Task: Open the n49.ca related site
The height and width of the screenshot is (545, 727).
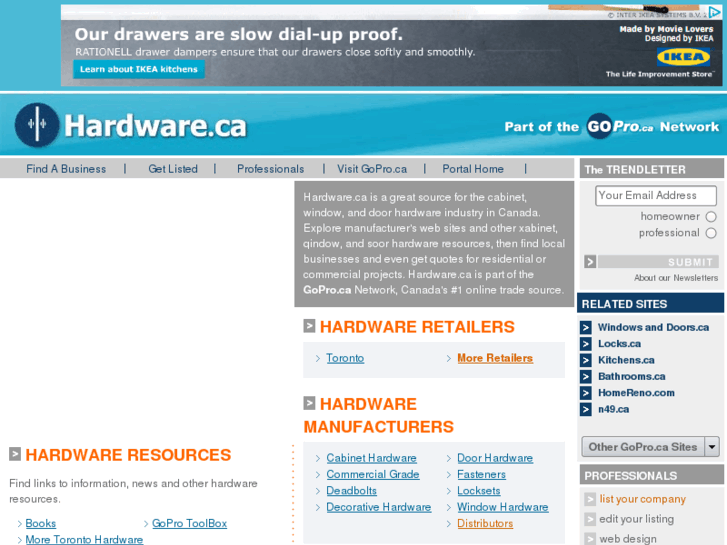Action: 613,409
